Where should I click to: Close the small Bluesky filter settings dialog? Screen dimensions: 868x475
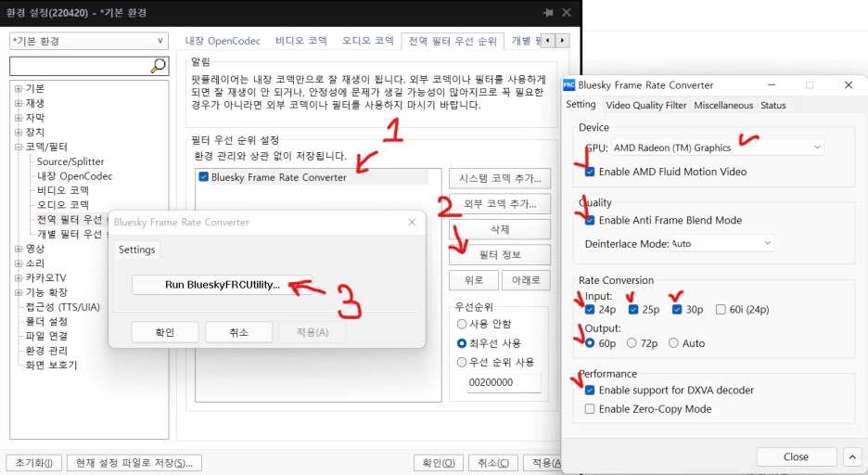412,222
